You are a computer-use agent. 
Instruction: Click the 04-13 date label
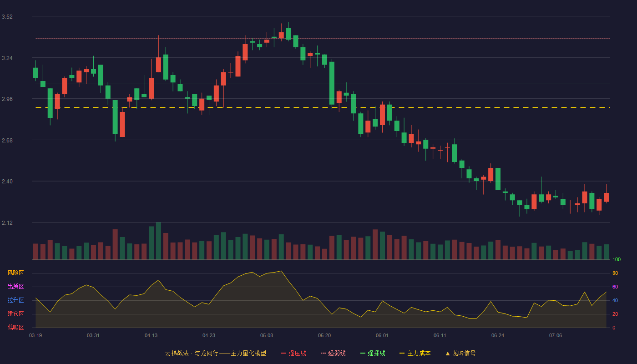tap(151, 335)
